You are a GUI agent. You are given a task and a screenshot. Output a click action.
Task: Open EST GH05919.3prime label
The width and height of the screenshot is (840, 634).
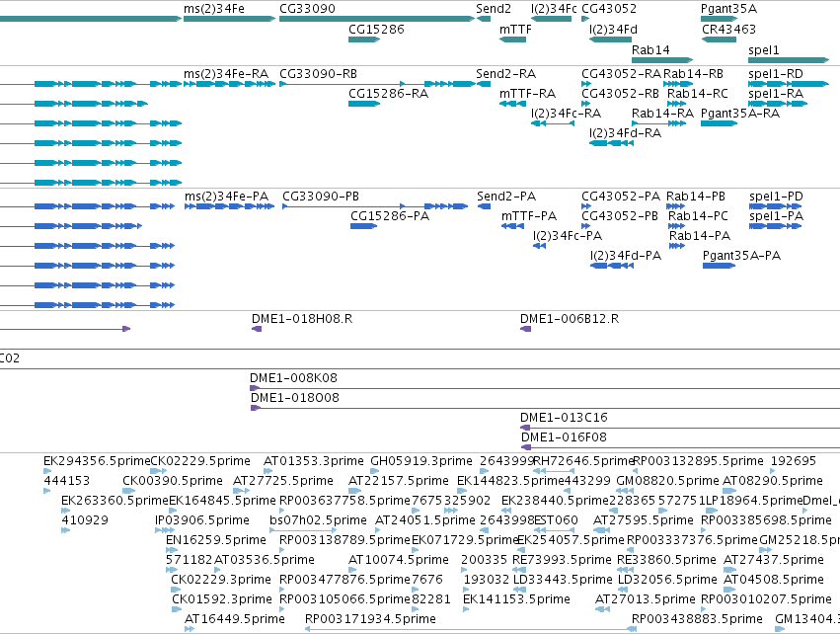coord(421,461)
